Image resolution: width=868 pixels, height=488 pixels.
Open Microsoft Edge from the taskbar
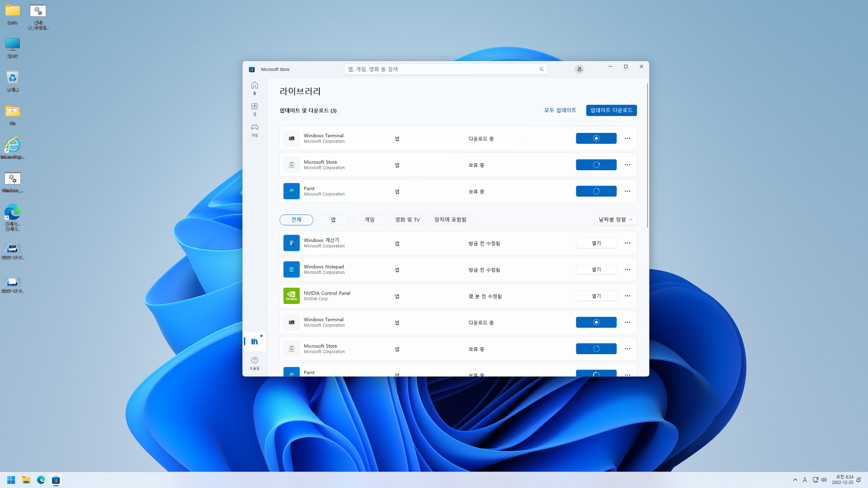click(41, 480)
